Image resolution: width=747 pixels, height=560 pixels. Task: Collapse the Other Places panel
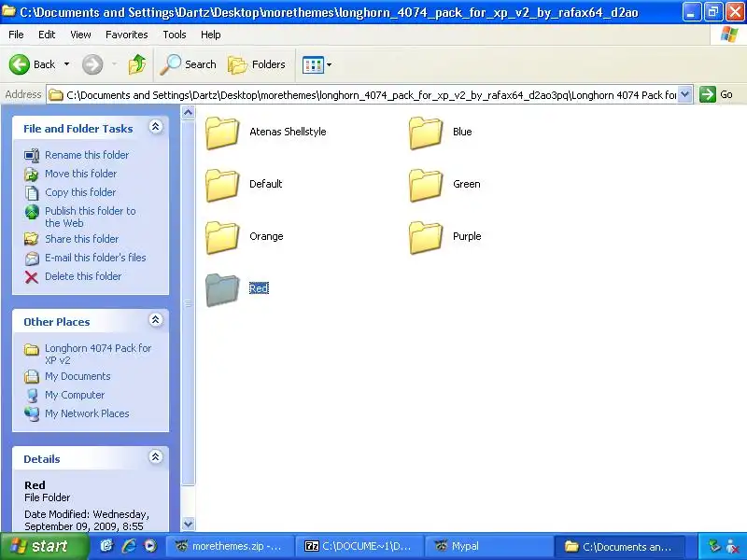(x=155, y=320)
